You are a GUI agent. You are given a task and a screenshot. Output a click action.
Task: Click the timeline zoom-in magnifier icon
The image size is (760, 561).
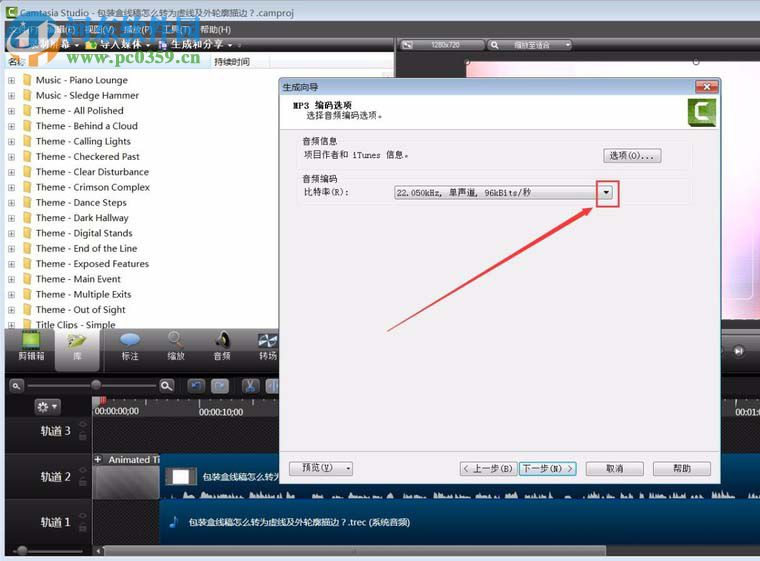[x=167, y=386]
